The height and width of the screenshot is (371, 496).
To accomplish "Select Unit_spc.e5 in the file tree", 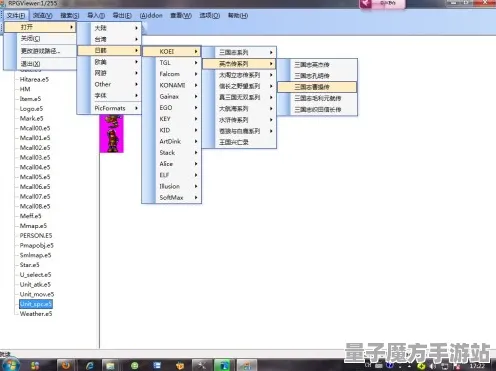I will pos(36,304).
